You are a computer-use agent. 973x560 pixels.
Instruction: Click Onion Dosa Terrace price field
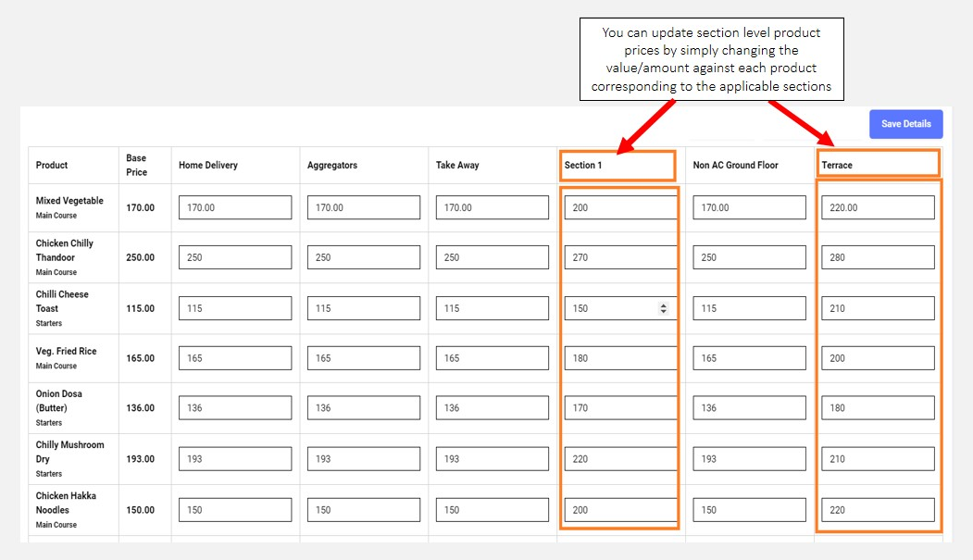point(878,408)
